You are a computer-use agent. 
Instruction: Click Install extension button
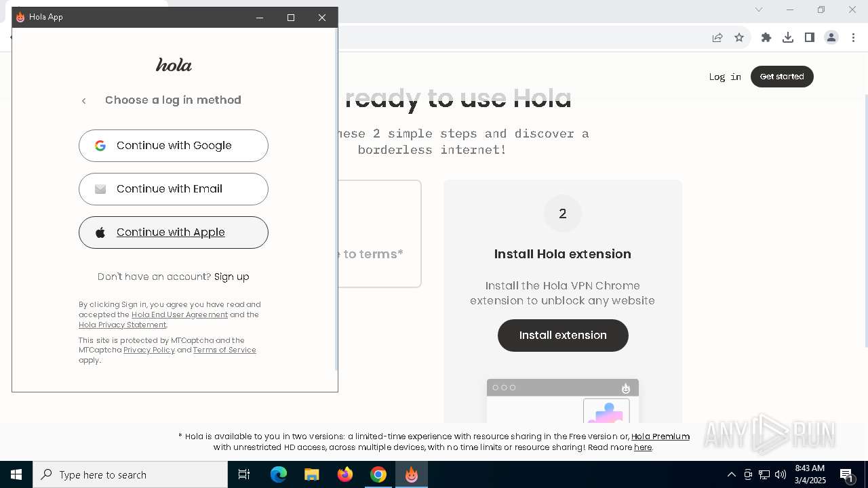click(x=563, y=335)
